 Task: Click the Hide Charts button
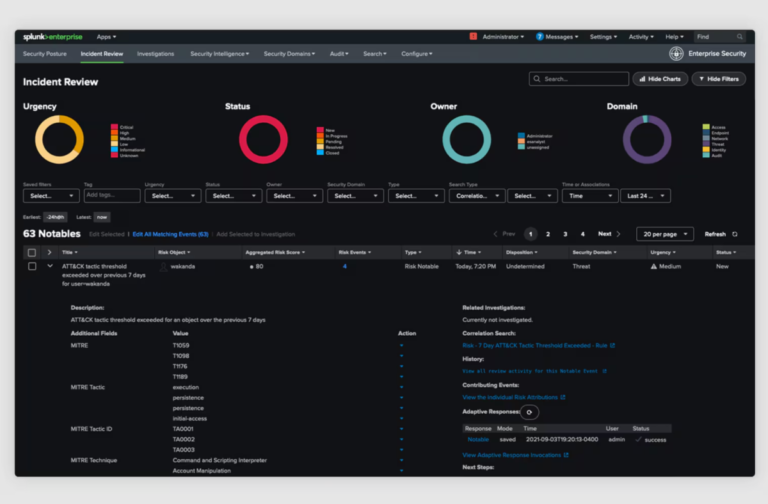coord(660,79)
